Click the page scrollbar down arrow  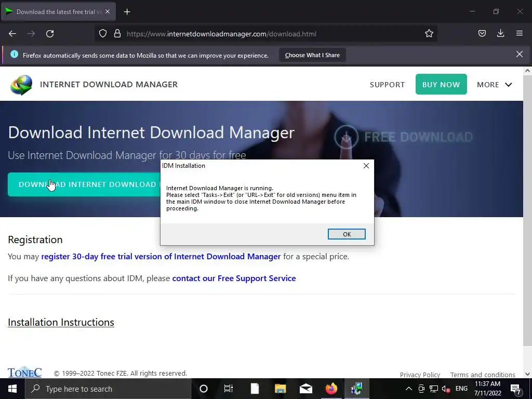[x=527, y=374]
